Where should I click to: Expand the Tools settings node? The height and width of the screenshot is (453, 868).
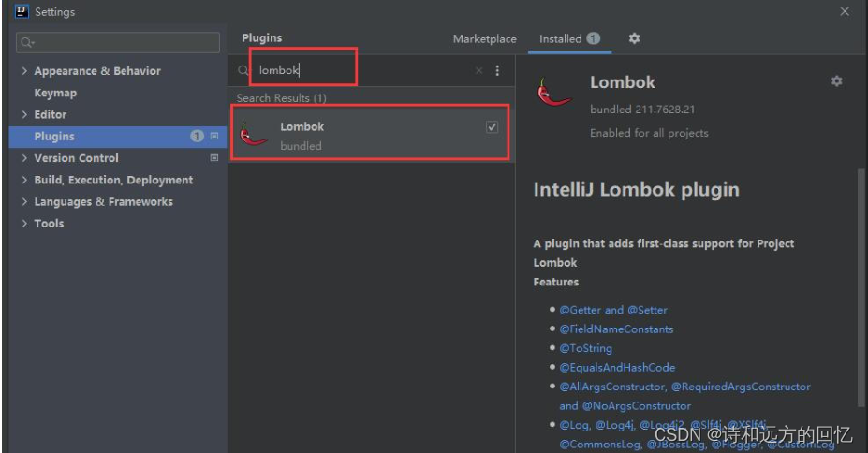tap(24, 223)
